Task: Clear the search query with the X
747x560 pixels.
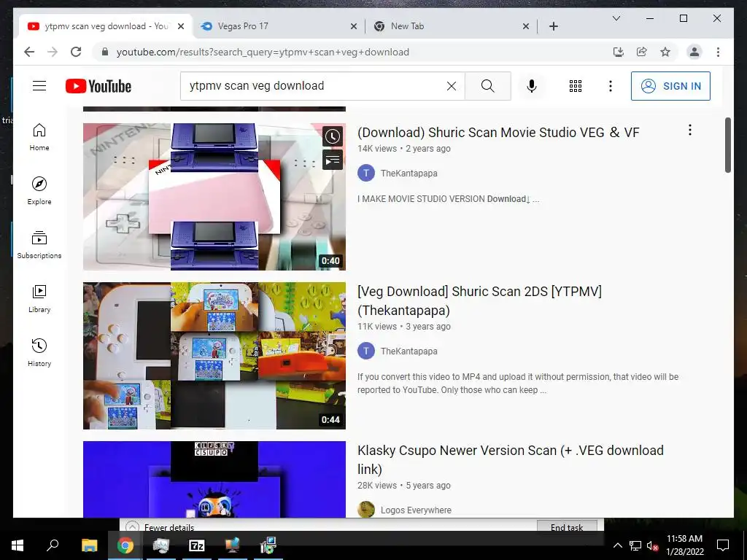Action: point(451,86)
